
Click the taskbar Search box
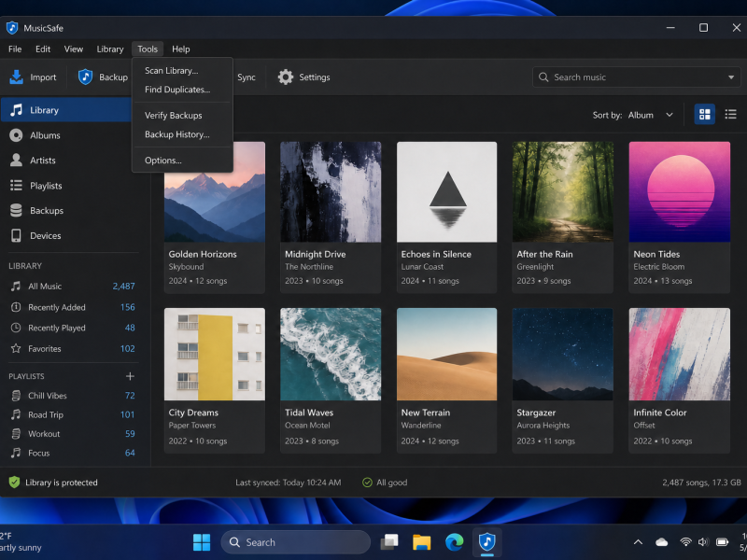coord(295,542)
